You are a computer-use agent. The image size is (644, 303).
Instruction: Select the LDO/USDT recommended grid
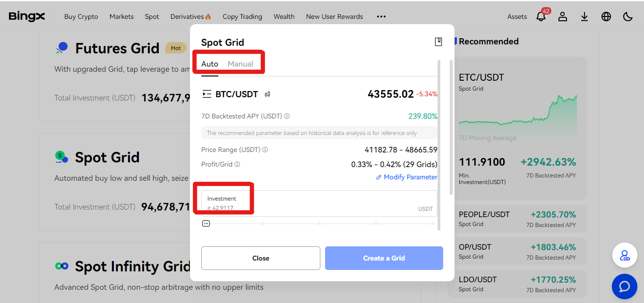[517, 284]
